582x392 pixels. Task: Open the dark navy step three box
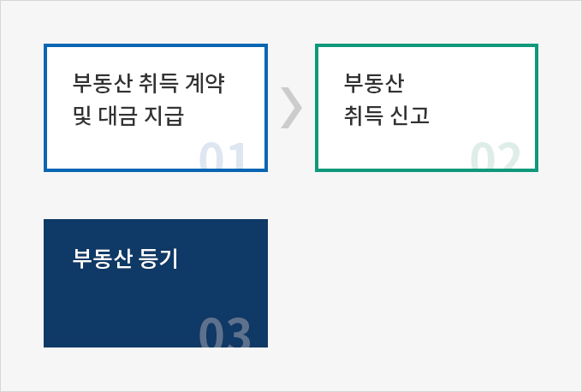tap(156, 283)
